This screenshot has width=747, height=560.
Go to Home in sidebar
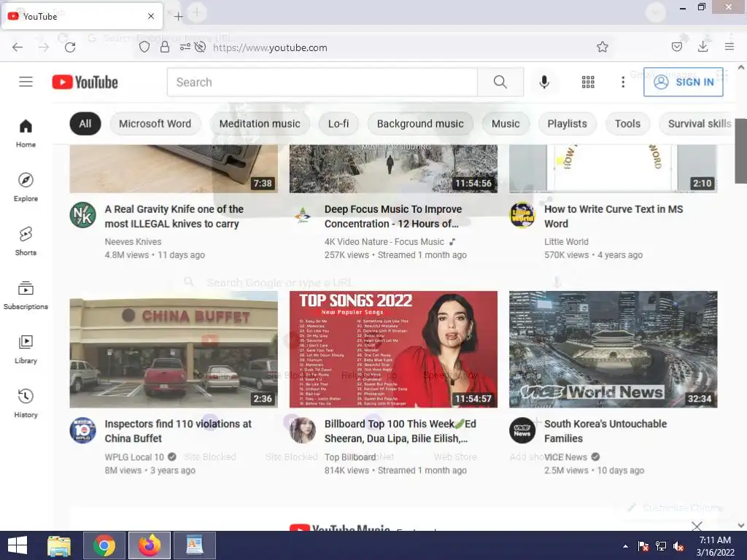[x=26, y=133]
